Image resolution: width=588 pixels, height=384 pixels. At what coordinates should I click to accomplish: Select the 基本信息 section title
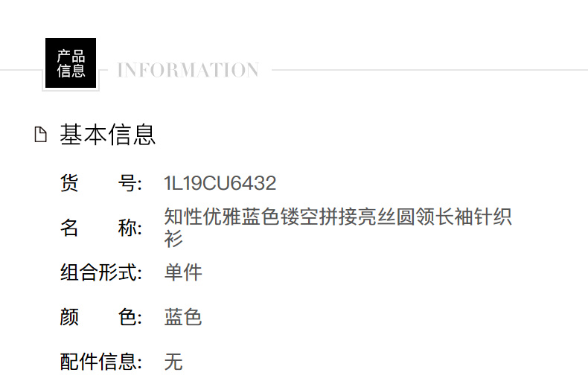[x=108, y=135]
